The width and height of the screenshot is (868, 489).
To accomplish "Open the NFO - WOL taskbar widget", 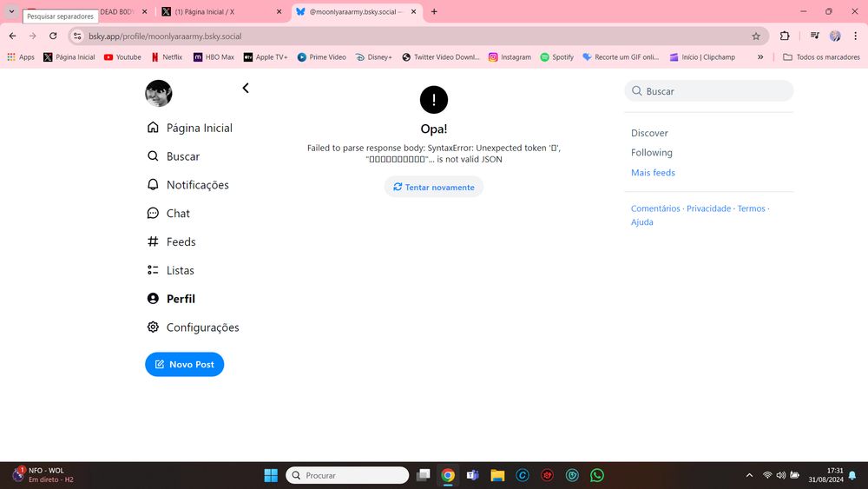I will pyautogui.click(x=43, y=475).
